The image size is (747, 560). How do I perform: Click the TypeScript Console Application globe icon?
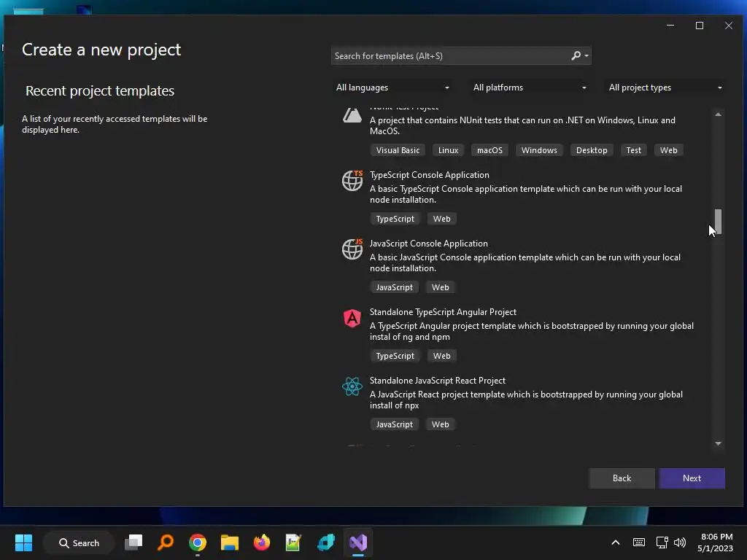pos(352,181)
